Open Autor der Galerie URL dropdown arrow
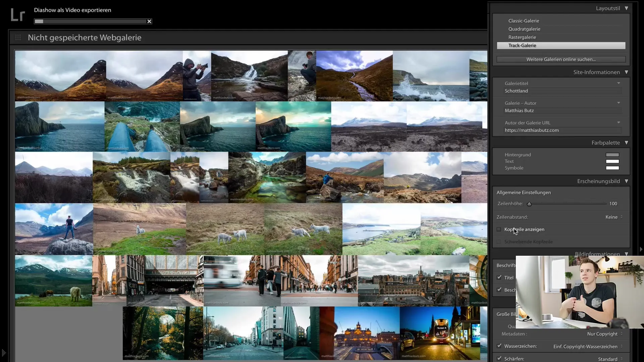 pos(619,122)
